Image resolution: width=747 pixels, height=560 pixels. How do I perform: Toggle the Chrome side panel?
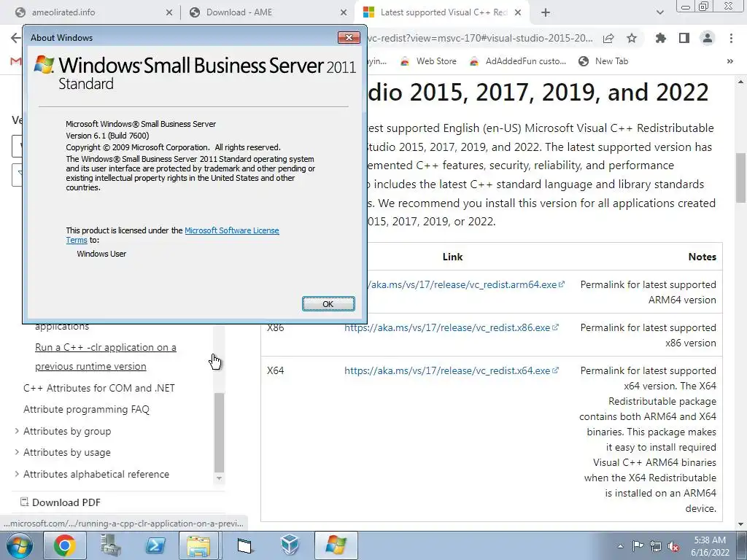point(684,38)
